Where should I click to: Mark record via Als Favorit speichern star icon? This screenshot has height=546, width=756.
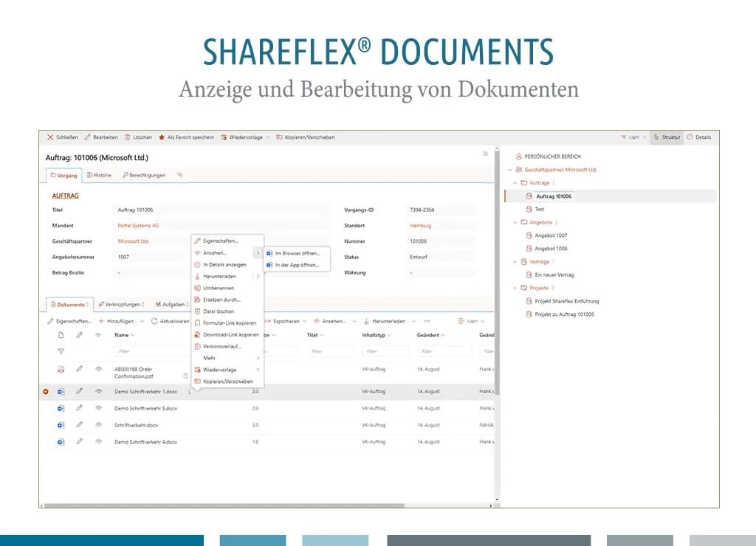(x=162, y=137)
